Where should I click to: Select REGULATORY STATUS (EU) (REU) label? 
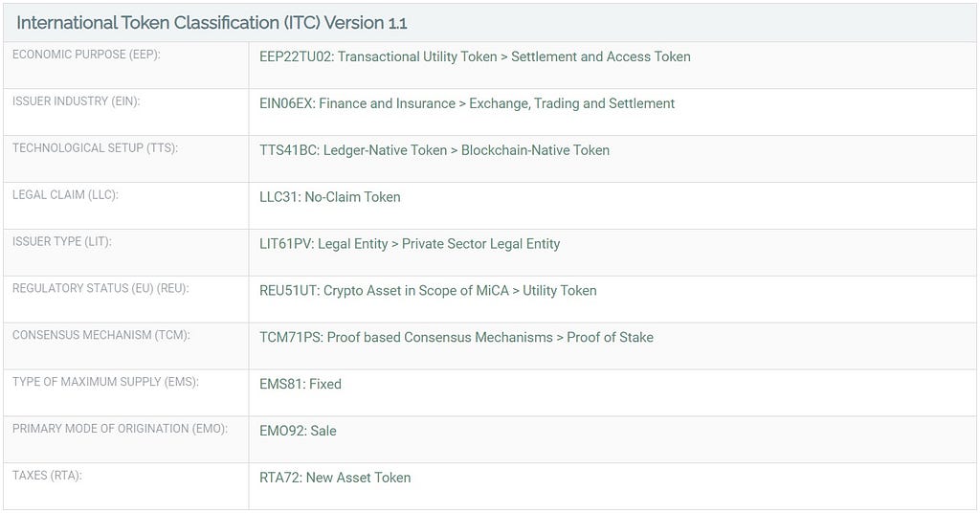click(100, 289)
